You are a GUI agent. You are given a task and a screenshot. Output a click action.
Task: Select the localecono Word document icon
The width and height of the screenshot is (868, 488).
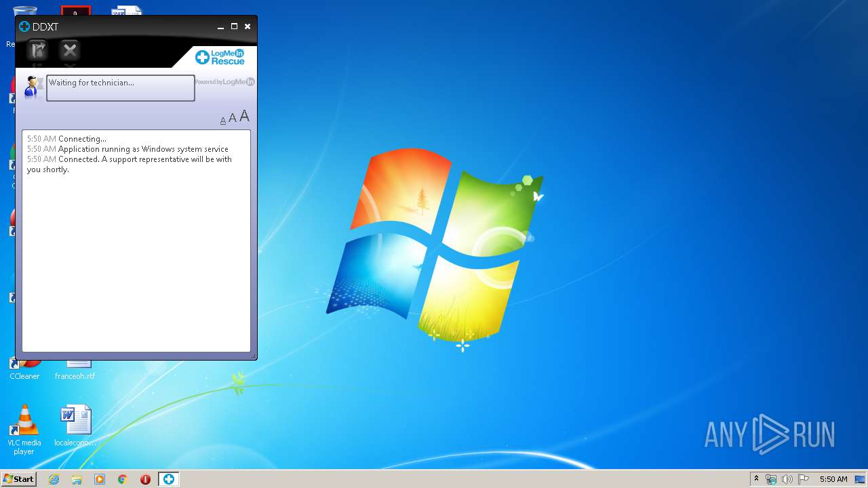click(75, 426)
